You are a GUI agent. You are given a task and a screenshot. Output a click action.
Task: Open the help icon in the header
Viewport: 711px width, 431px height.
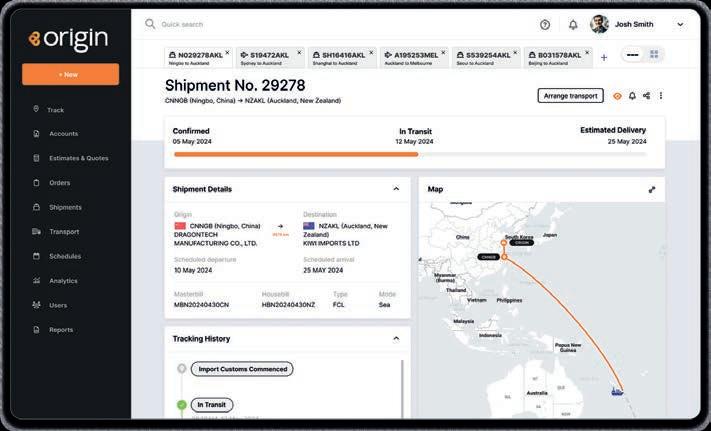click(x=545, y=24)
